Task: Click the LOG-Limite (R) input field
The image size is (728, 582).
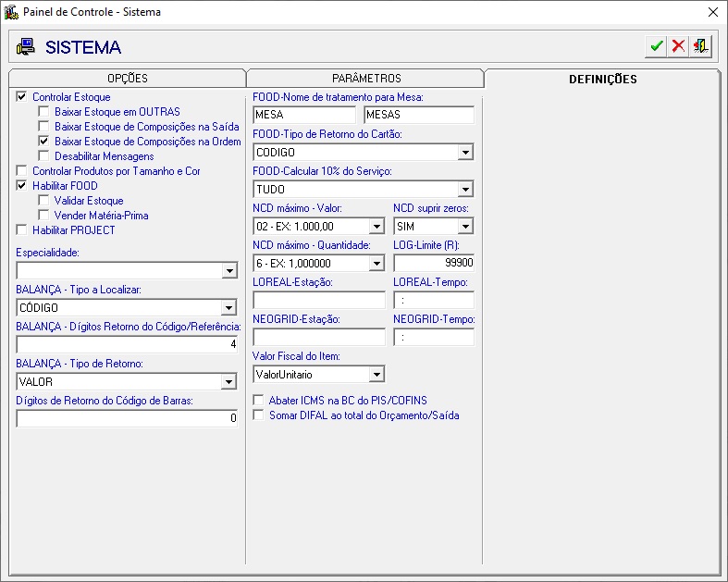Action: click(x=433, y=263)
